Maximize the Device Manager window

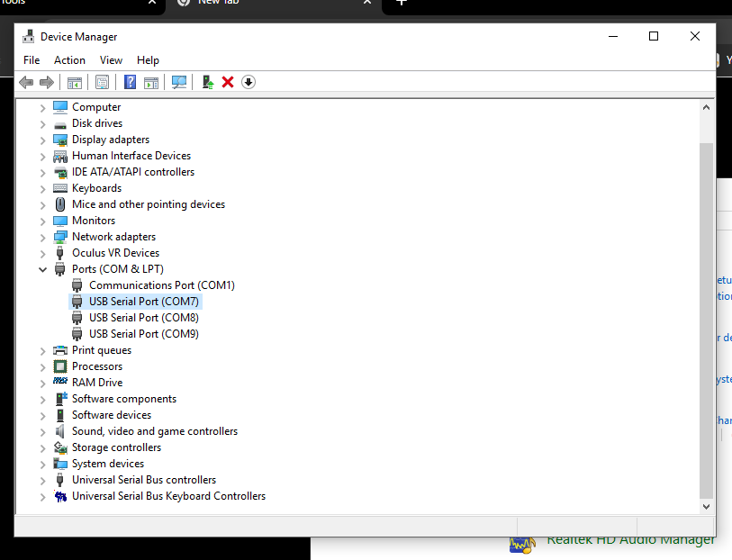coord(654,36)
